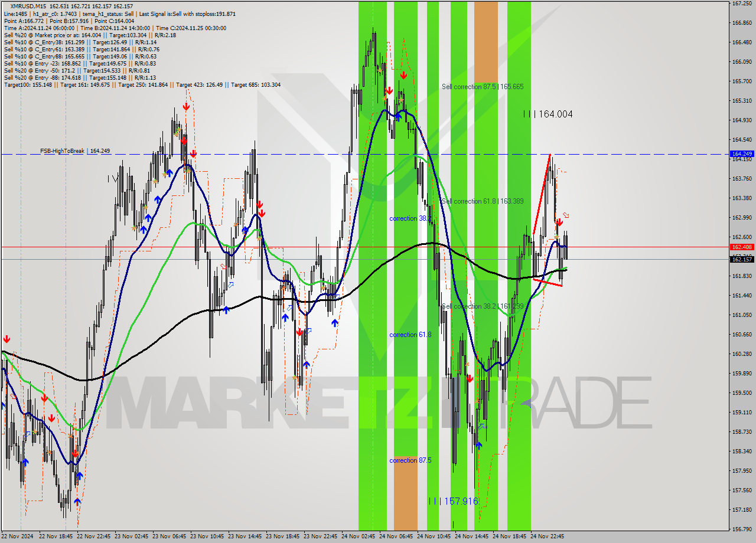Click the 159.500 price axis label

click(742, 393)
